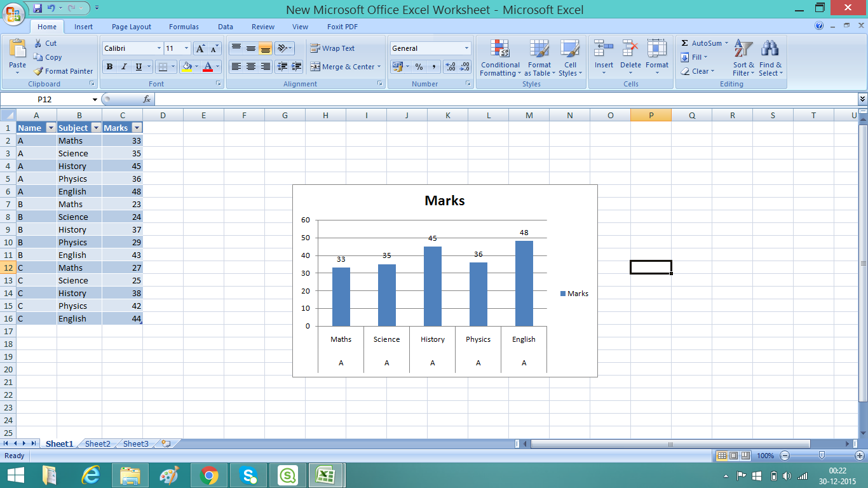Open the AutoSum options dropdown
The height and width of the screenshot is (488, 868).
(x=726, y=43)
